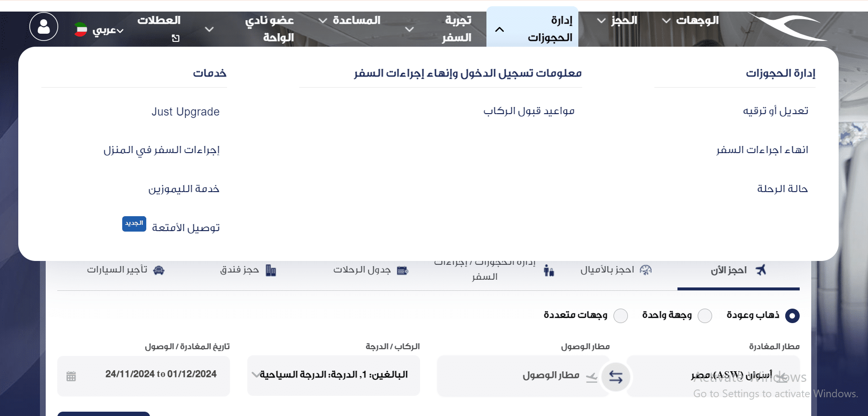Open انهاء اجراءات السفر link

[x=762, y=150]
